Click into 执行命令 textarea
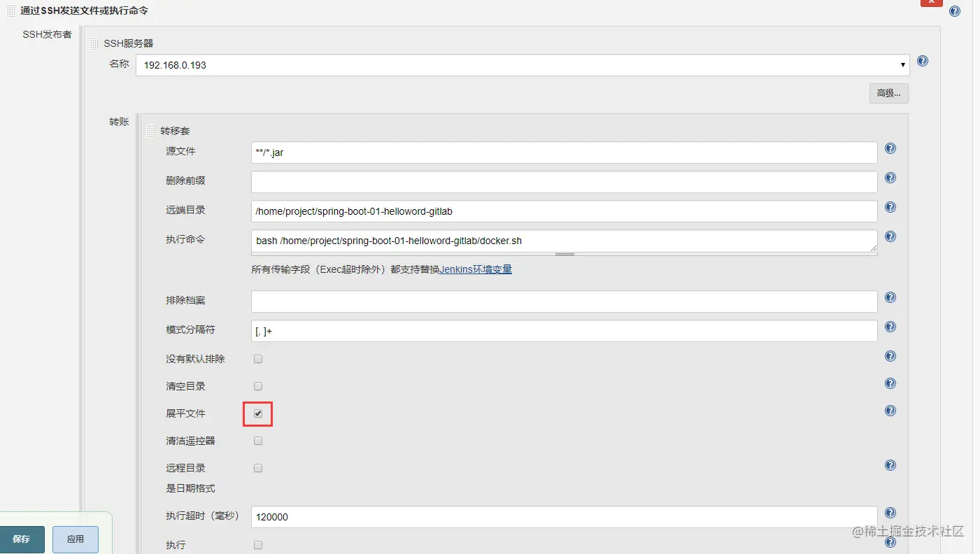 point(564,241)
